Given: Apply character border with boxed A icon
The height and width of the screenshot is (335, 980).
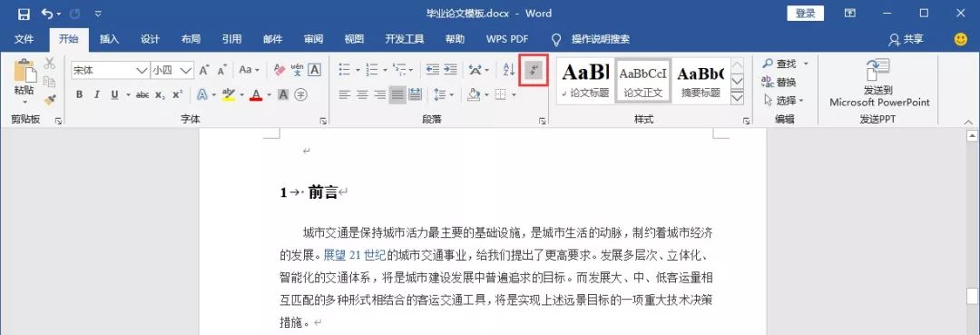Looking at the screenshot, I should (315, 70).
